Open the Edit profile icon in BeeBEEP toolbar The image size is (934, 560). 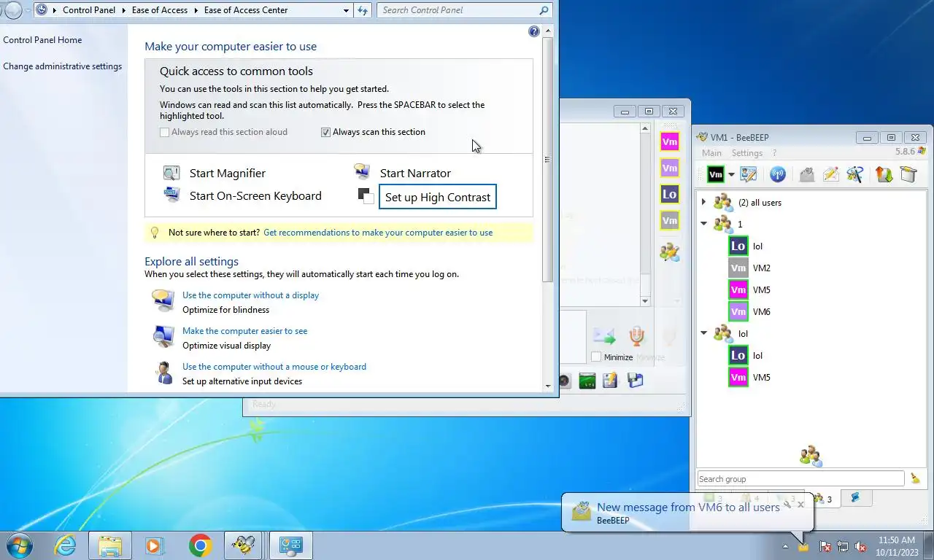749,174
